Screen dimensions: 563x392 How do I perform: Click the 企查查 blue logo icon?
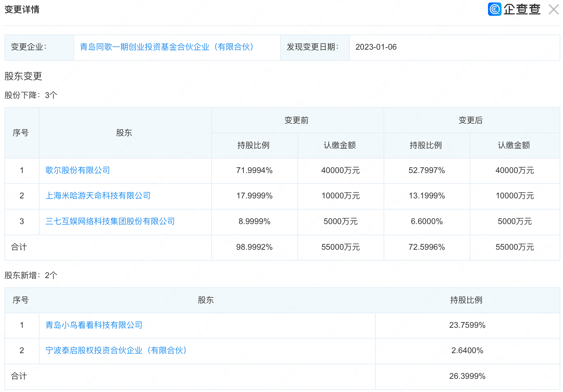click(x=494, y=9)
